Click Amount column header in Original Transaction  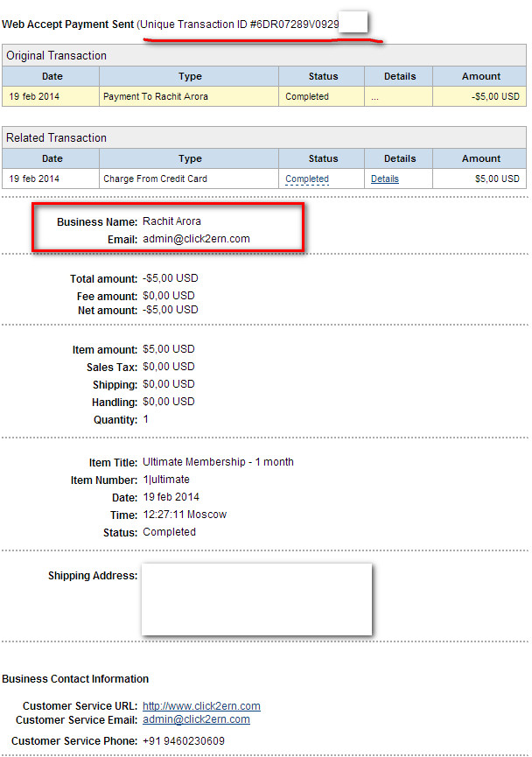[480, 76]
